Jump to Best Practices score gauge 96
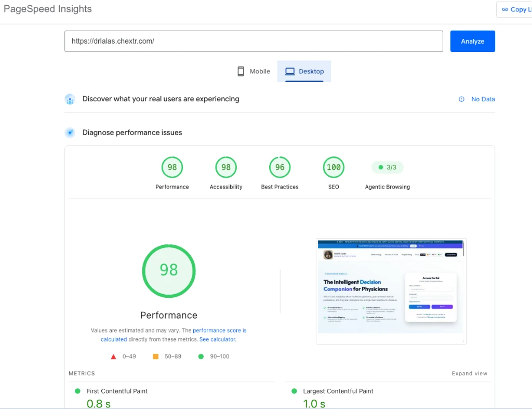The image size is (532, 409). (280, 167)
